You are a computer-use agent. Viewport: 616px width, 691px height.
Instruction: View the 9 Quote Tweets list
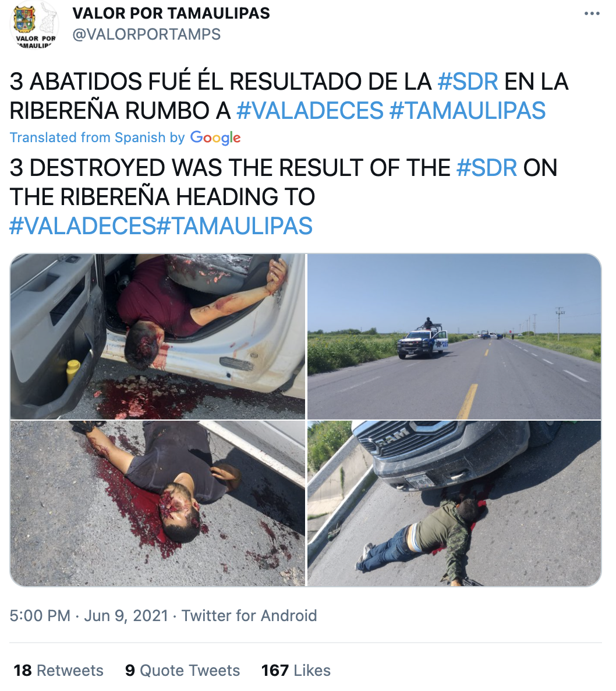[x=183, y=670]
